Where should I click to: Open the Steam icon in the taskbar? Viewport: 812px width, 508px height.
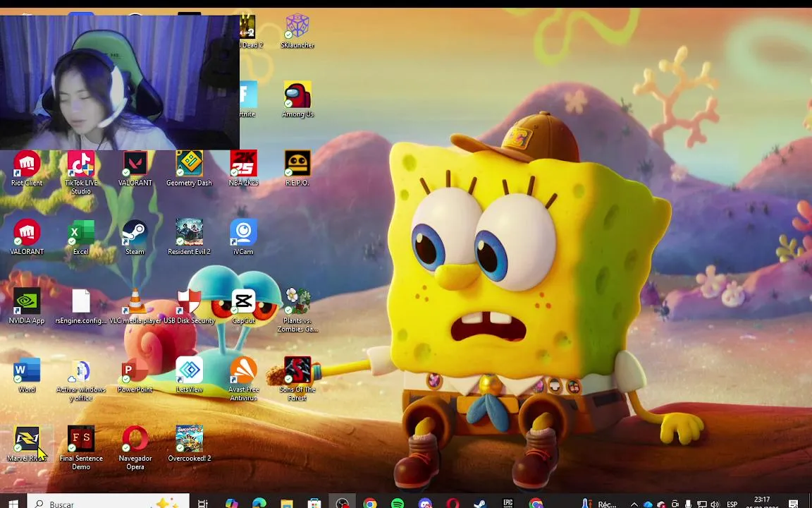[480, 503]
